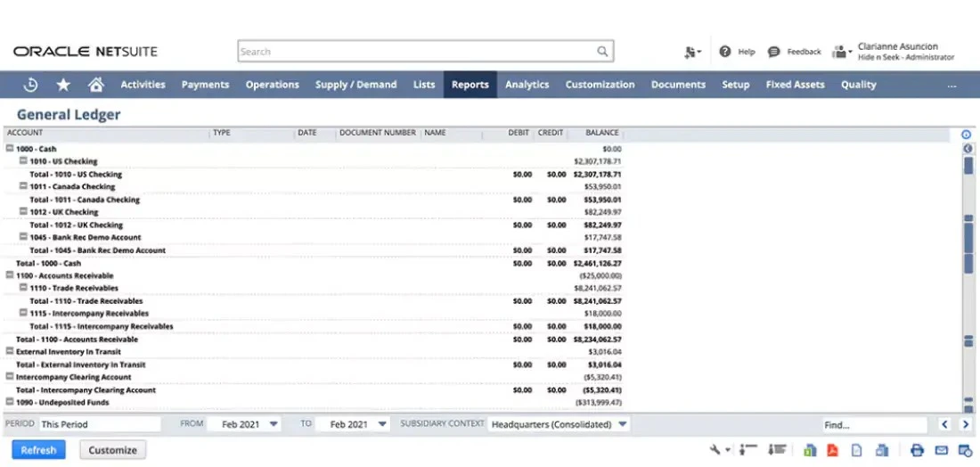Collapse the 1045 - Bank Rec Demo Account
The height and width of the screenshot is (467, 980).
(x=23, y=236)
